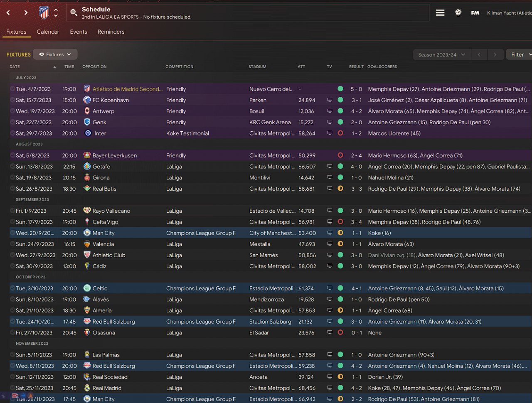Click the world globe icon
Viewport: 532px width, 403px height.
tap(458, 13)
